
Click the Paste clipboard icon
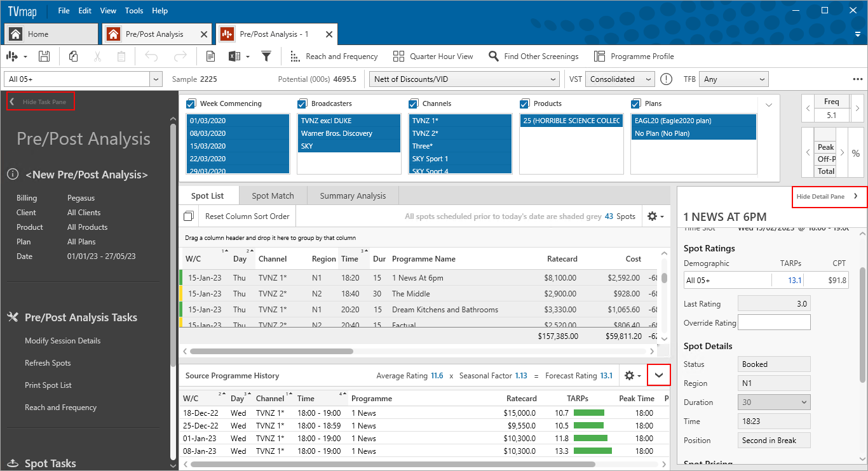coord(121,56)
